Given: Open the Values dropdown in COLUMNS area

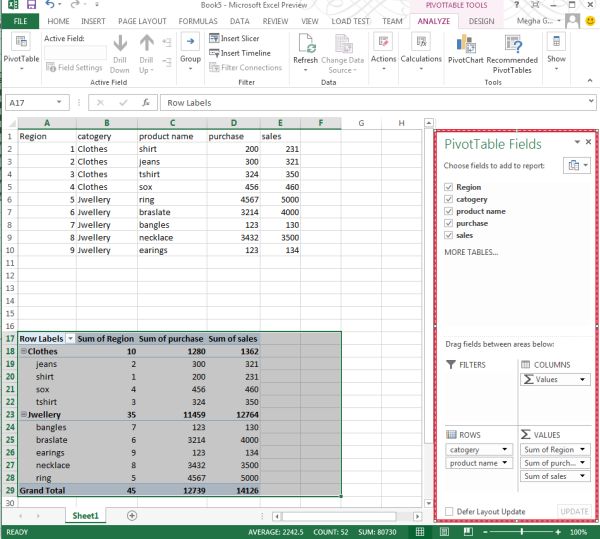Looking at the screenshot, I should tap(582, 379).
